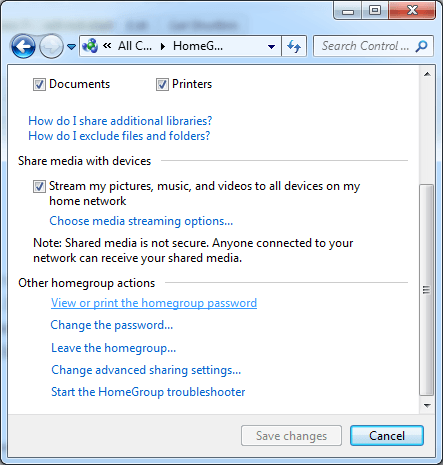Click the scroll down arrow

[x=427, y=406]
